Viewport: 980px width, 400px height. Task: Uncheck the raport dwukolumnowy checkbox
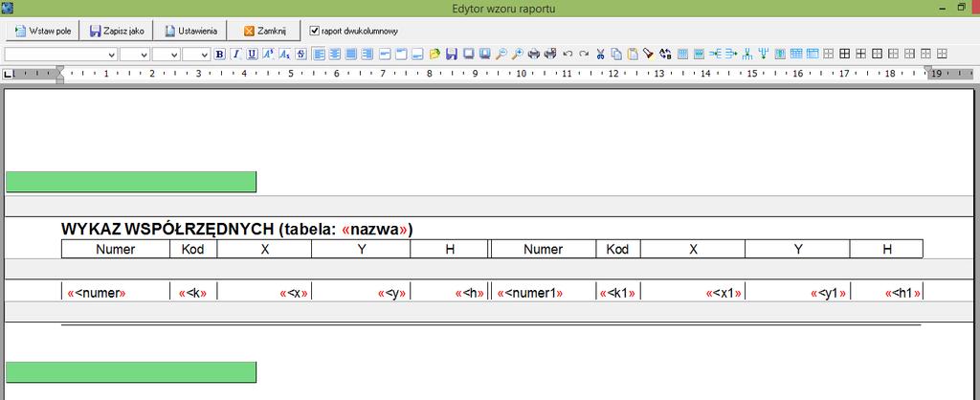point(314,30)
